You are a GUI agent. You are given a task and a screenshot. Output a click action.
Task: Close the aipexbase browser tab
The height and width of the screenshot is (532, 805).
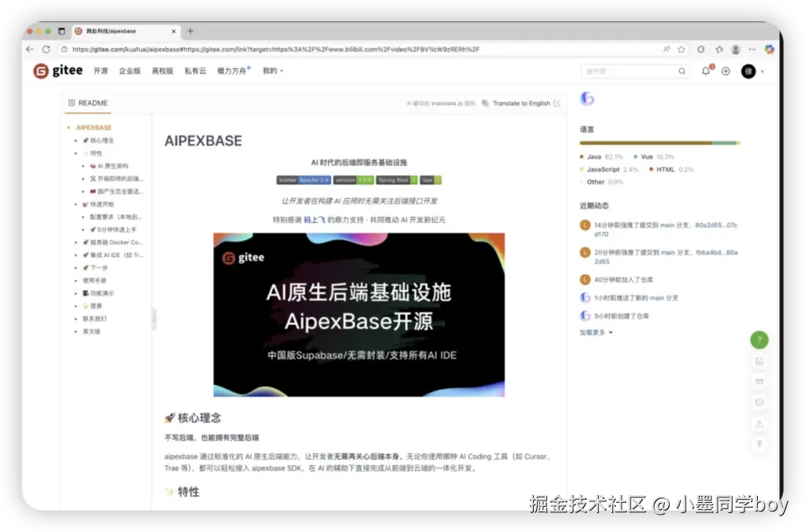click(x=174, y=31)
